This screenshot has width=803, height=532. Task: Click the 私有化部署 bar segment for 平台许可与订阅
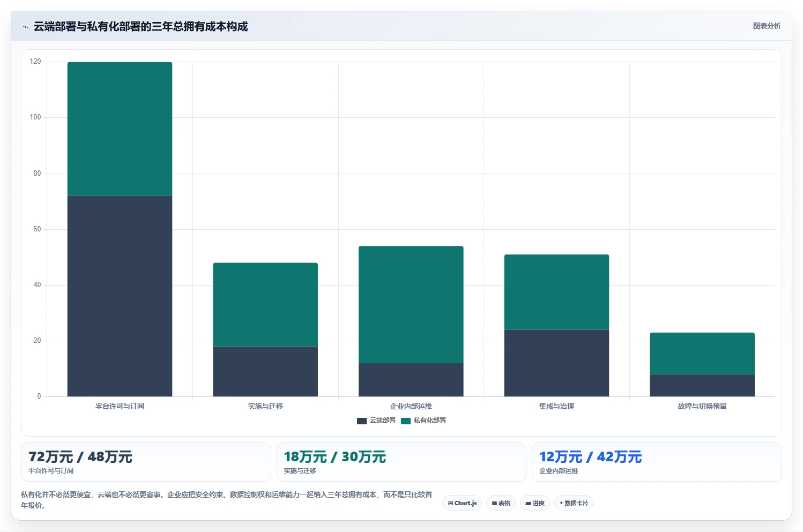click(x=120, y=129)
